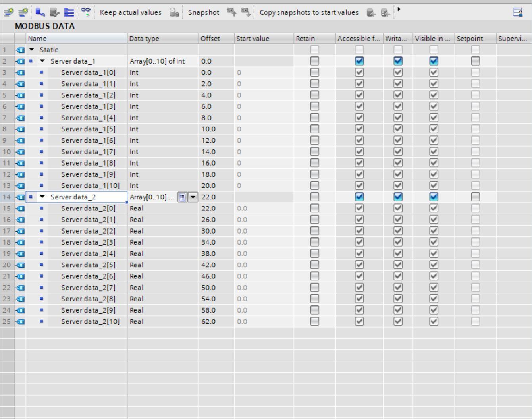
Task: Click the panel layout icon at toolbar far right
Action: [x=518, y=13]
